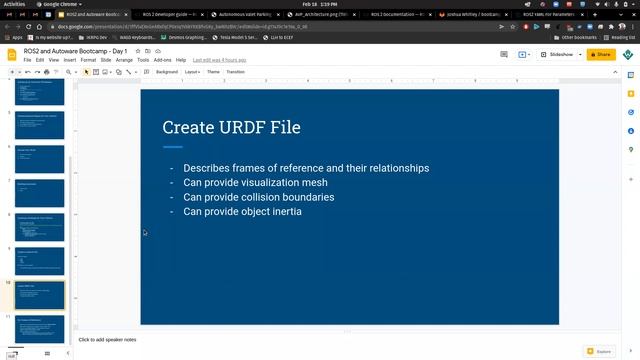Image resolution: width=640 pixels, height=360 pixels.
Task: Open the Maps side-panel icon
Action: tap(631, 149)
